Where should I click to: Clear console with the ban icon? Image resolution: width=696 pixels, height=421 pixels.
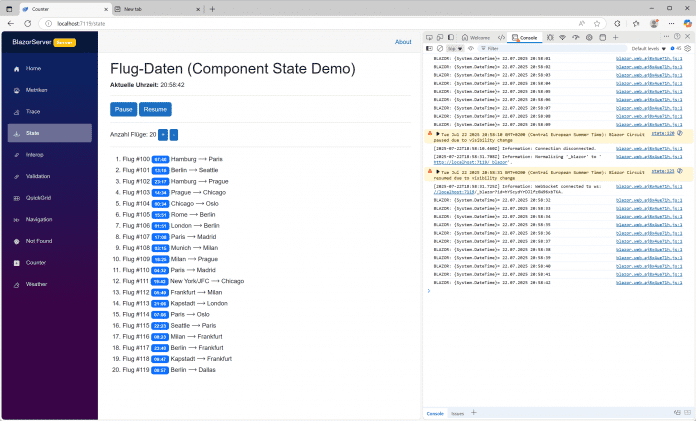tap(440, 48)
